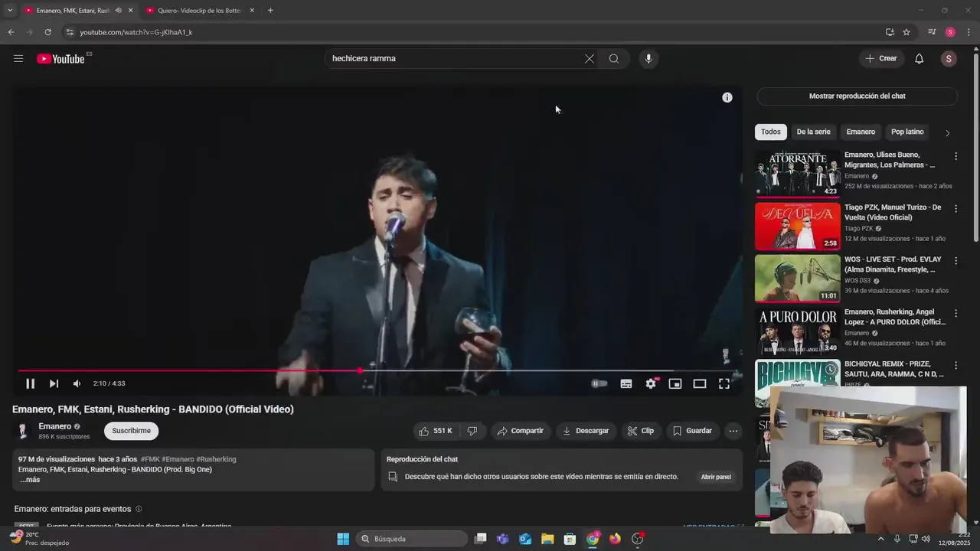This screenshot has width=980, height=551.
Task: Click the address bar URL
Action: [136, 32]
